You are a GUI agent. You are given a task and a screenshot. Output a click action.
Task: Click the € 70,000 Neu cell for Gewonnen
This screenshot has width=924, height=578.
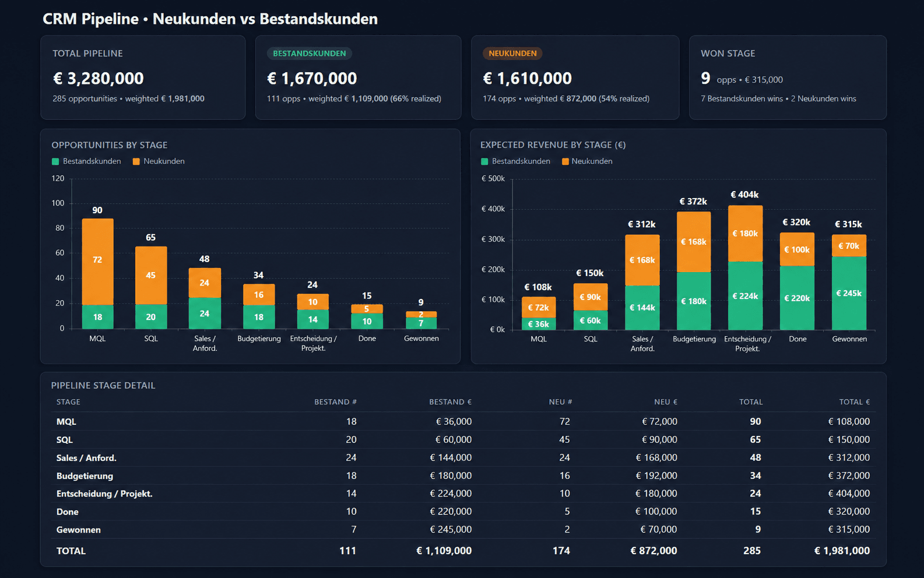pyautogui.click(x=659, y=530)
